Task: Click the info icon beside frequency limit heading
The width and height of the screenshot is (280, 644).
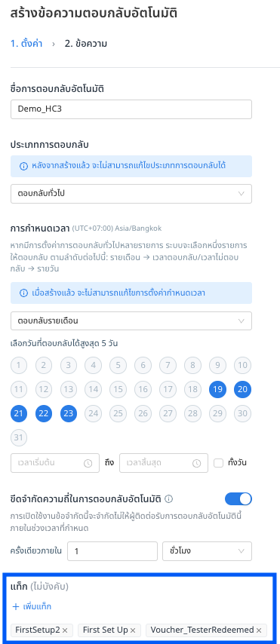Action: pyautogui.click(x=168, y=499)
